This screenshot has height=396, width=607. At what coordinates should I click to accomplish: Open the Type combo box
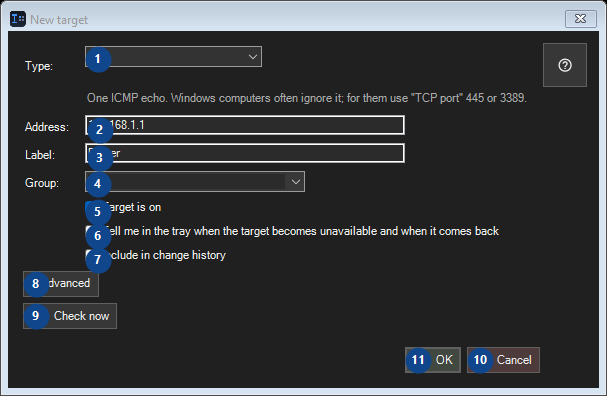(x=173, y=57)
